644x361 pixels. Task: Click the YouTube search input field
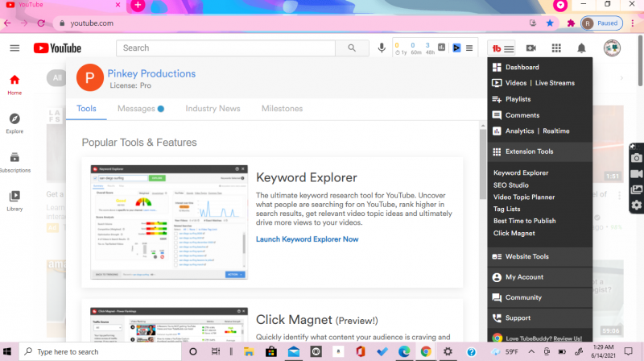[x=225, y=48]
